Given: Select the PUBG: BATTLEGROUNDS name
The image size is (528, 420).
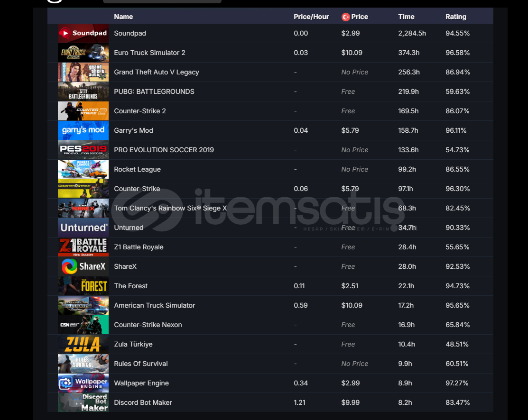Looking at the screenshot, I should point(154,91).
